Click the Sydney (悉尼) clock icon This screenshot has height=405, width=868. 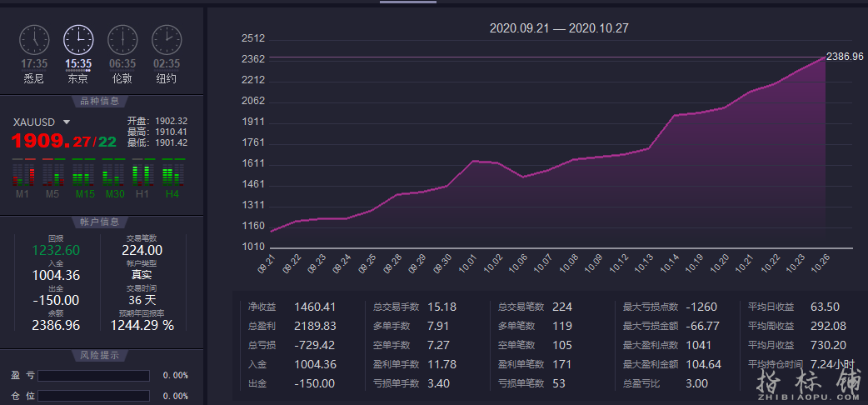[x=35, y=39]
